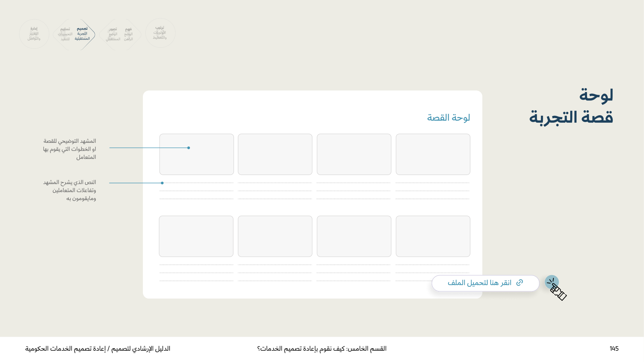Select تصميم التجربة المستقبلية stage
The image size is (644, 362).
pos(82,34)
